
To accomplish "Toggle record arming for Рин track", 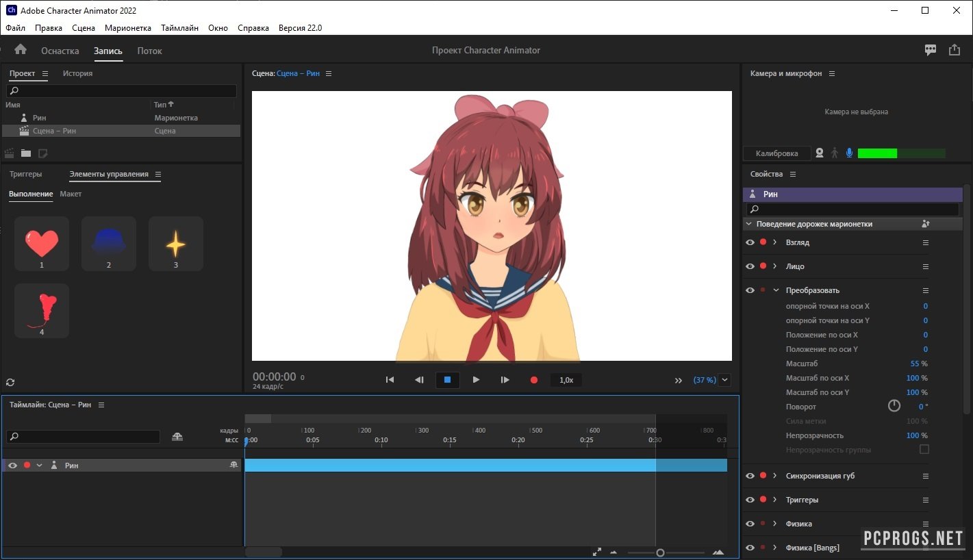I will tap(27, 466).
